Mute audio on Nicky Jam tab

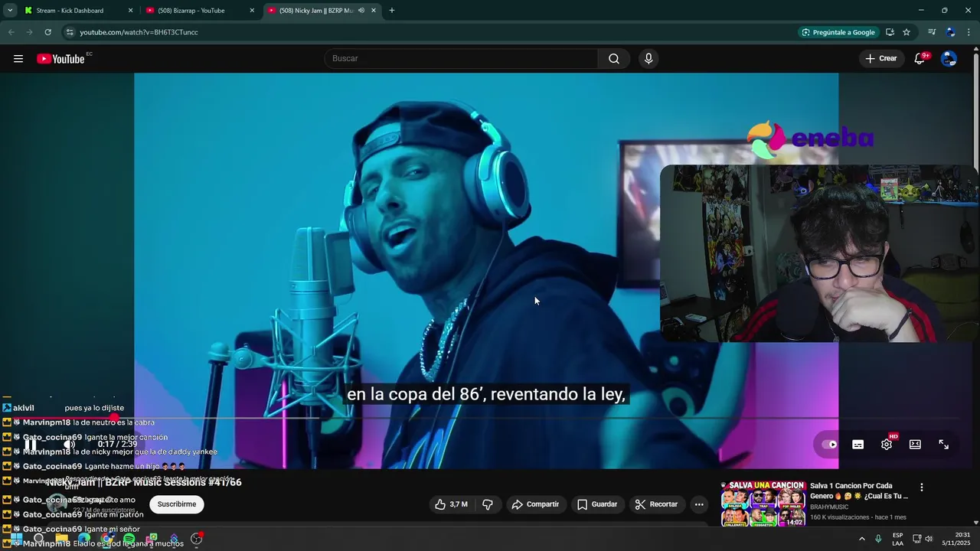pyautogui.click(x=361, y=11)
